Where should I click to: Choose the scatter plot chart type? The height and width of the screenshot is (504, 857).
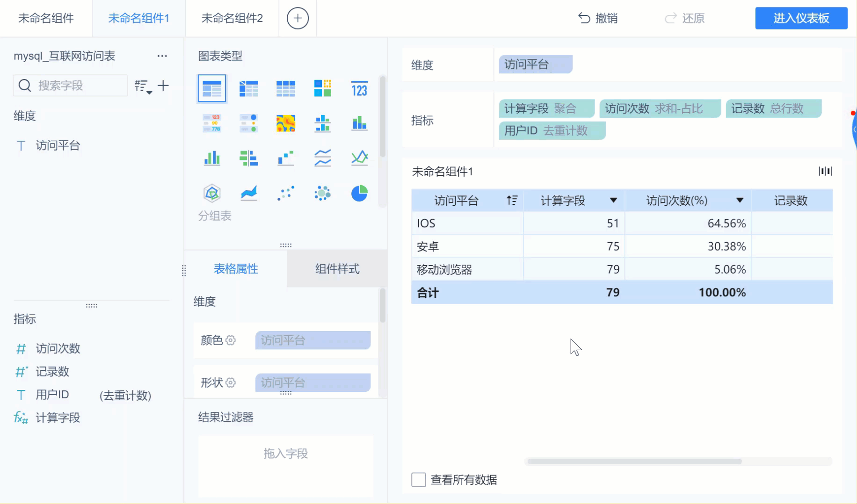(x=286, y=193)
